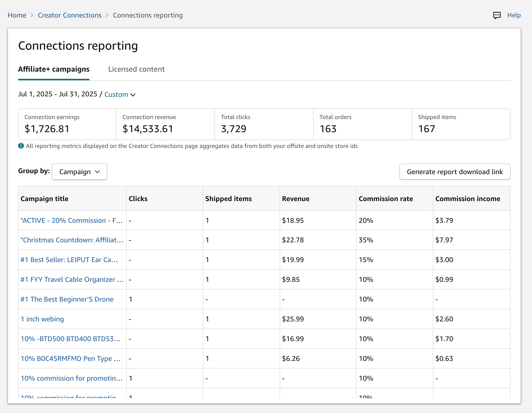Go to Home breadcrumb
The width and height of the screenshot is (532, 413).
17,15
